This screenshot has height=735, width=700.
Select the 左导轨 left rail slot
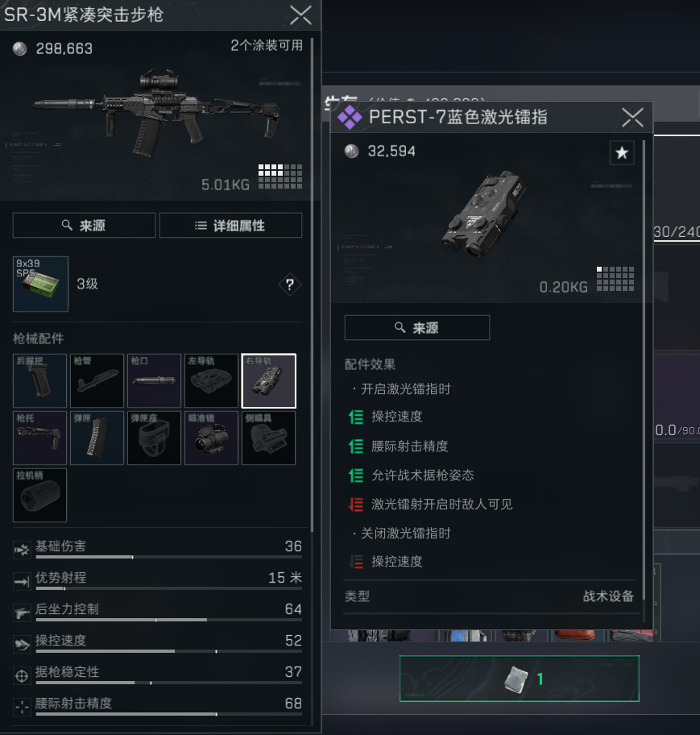211,380
